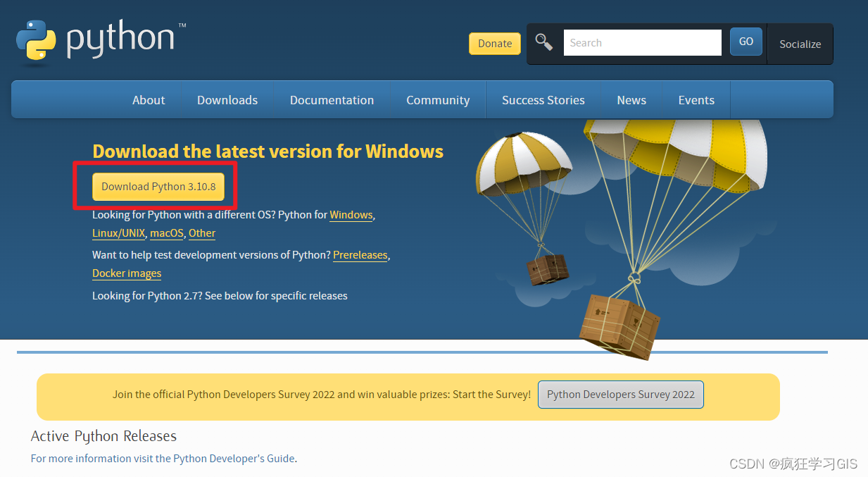This screenshot has width=868, height=477.
Task: Click the Donate button
Action: click(x=495, y=43)
